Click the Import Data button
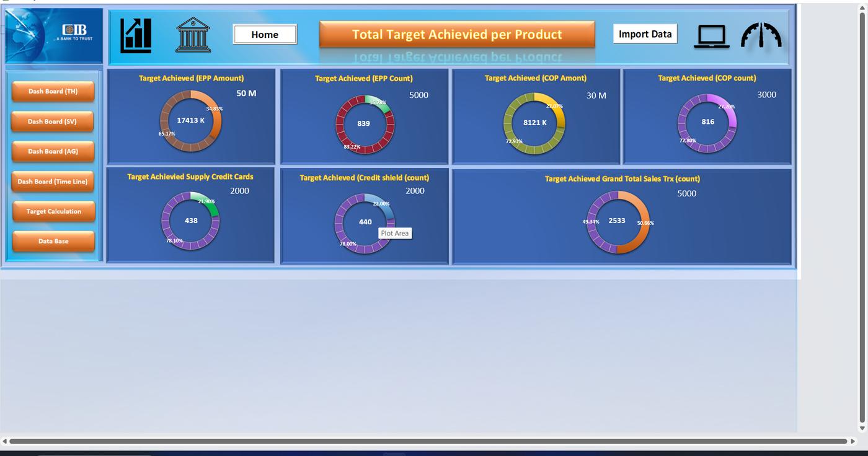The image size is (868, 456). [645, 34]
